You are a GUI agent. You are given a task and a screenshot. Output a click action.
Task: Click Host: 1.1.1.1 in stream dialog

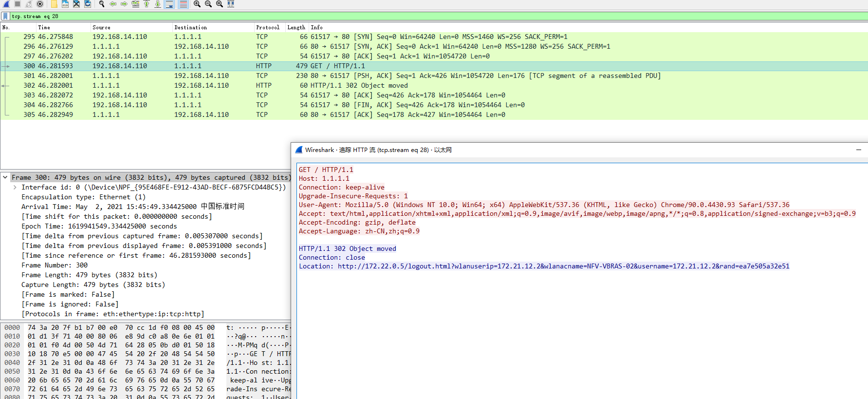point(324,178)
